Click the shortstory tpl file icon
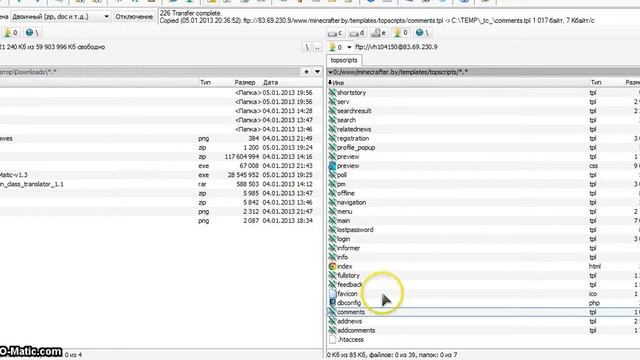The height and width of the screenshot is (360, 640). (x=332, y=93)
